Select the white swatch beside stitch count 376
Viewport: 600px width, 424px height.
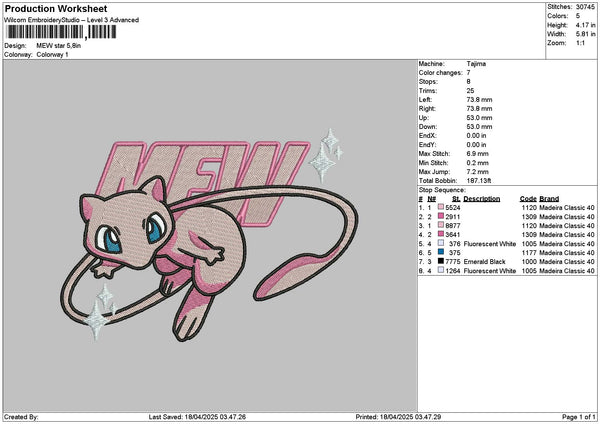(x=441, y=243)
